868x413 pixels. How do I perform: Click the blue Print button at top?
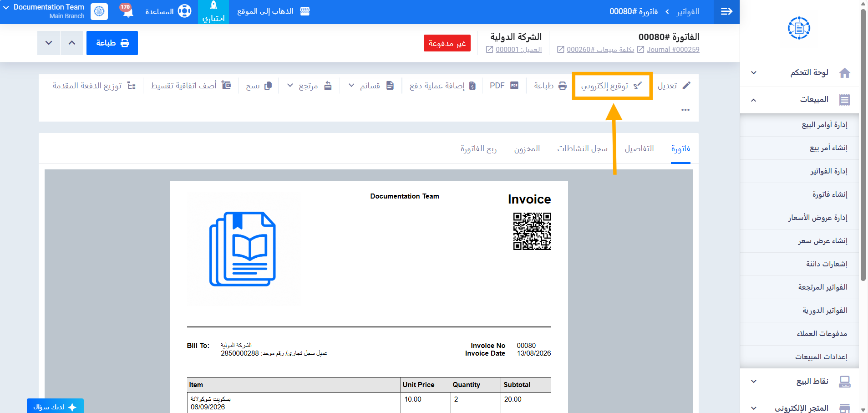pos(112,43)
